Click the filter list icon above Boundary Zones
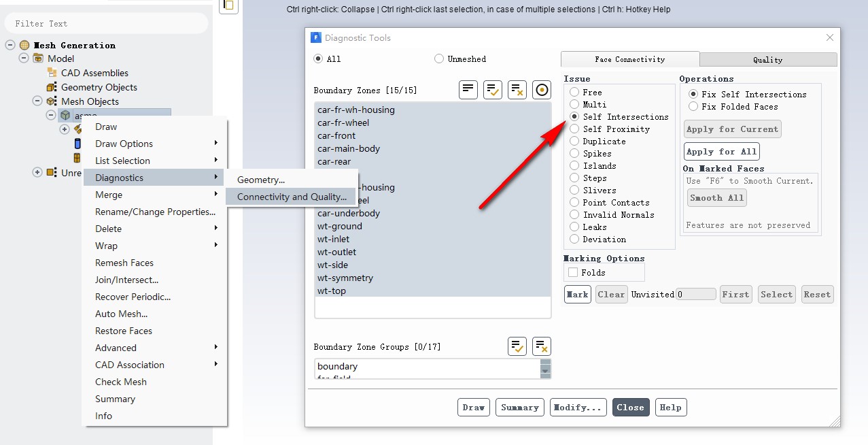 468,89
